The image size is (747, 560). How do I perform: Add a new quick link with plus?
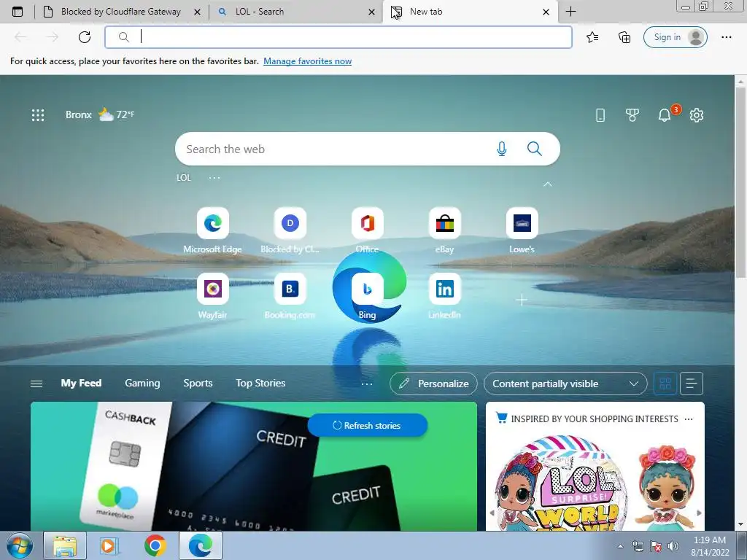(522, 300)
